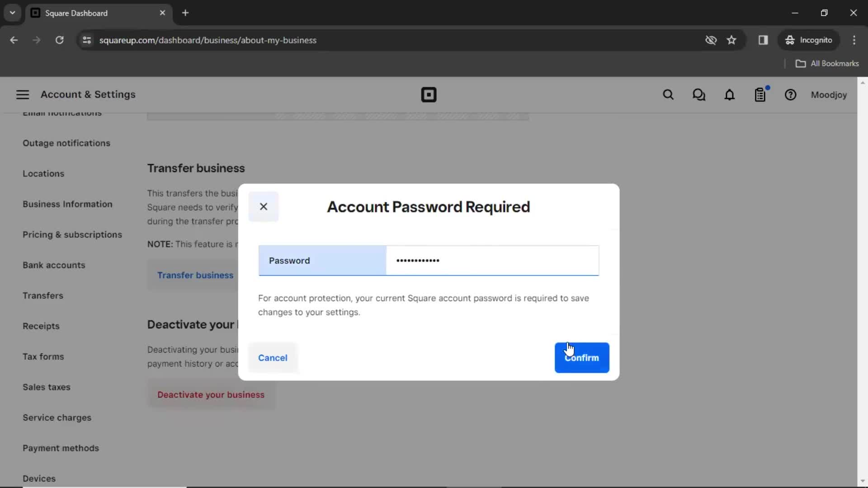Click Cancel button in password dialog

click(x=273, y=357)
